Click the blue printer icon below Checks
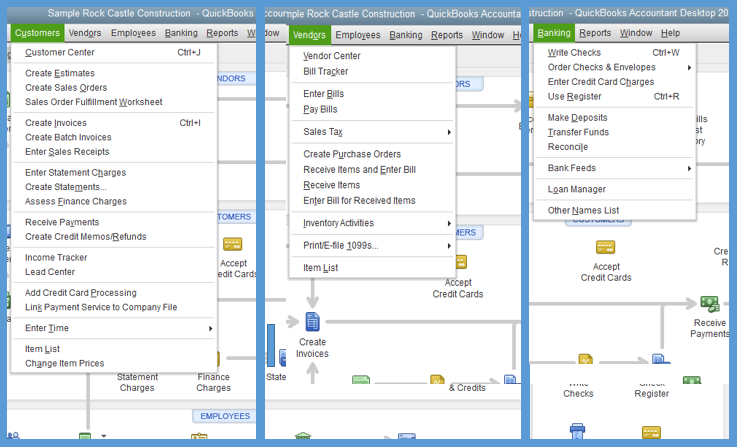This screenshot has height=447, width=737. 577,431
